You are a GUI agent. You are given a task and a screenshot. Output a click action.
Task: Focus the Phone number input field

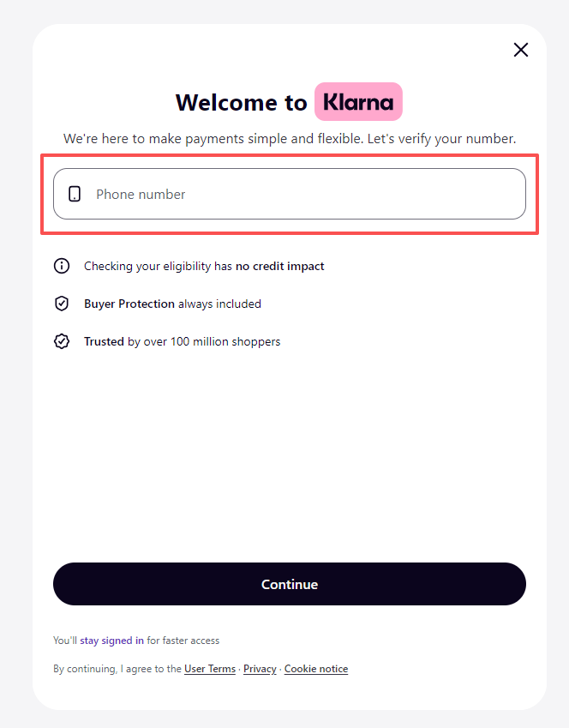pos(300,194)
